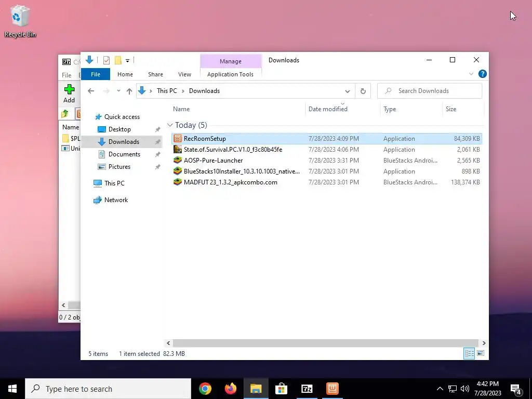Image resolution: width=532 pixels, height=399 pixels.
Task: Expand root breadcrumb arrow before This PC
Action: pyautogui.click(x=151, y=91)
